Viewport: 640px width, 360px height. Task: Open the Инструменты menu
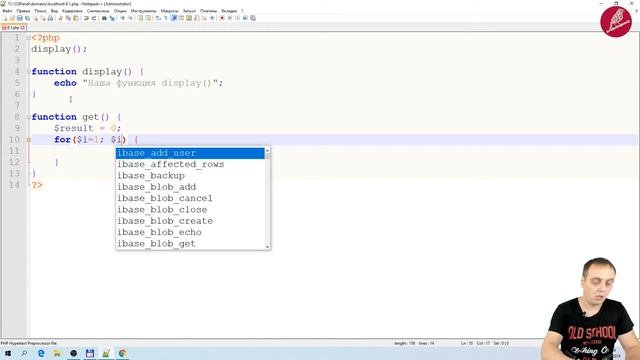point(143,11)
